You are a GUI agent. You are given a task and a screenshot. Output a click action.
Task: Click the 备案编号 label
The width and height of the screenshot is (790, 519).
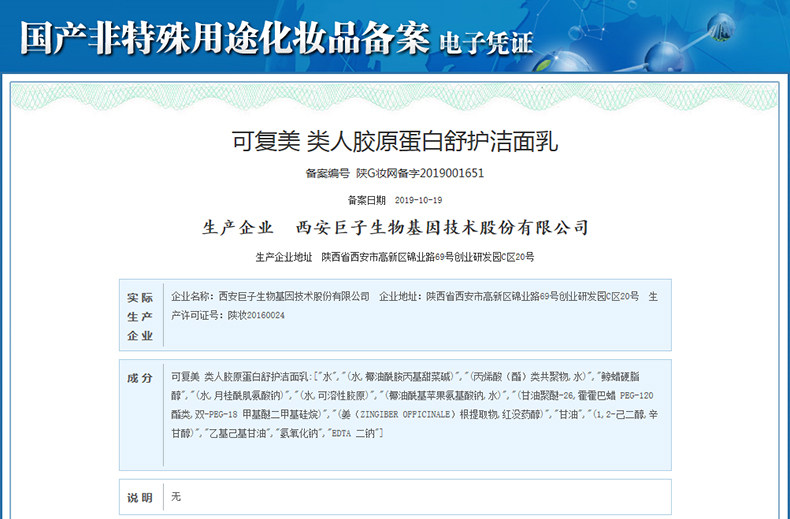coord(327,173)
